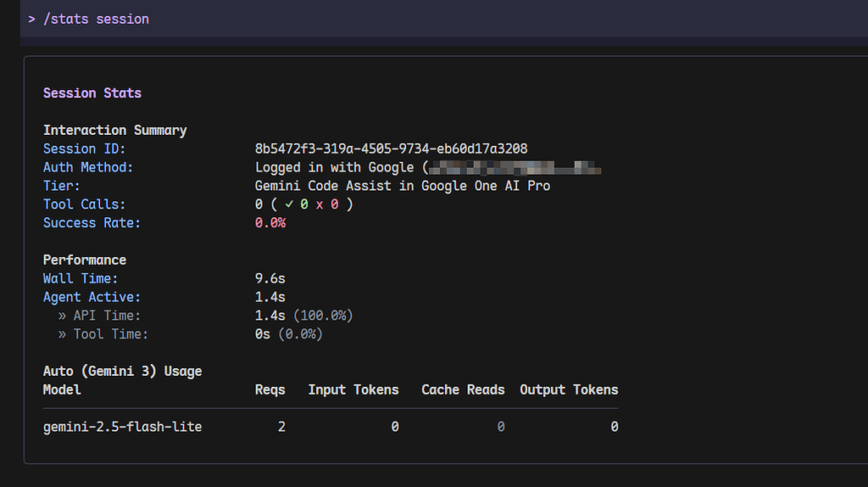
Task: Click the 'Wall Time:' label
Action: click(x=81, y=278)
